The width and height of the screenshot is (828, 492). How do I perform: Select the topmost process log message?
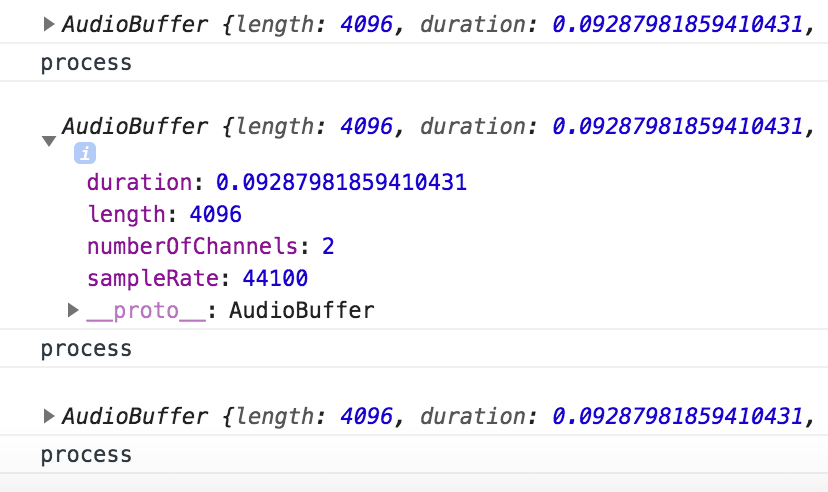tap(86, 63)
